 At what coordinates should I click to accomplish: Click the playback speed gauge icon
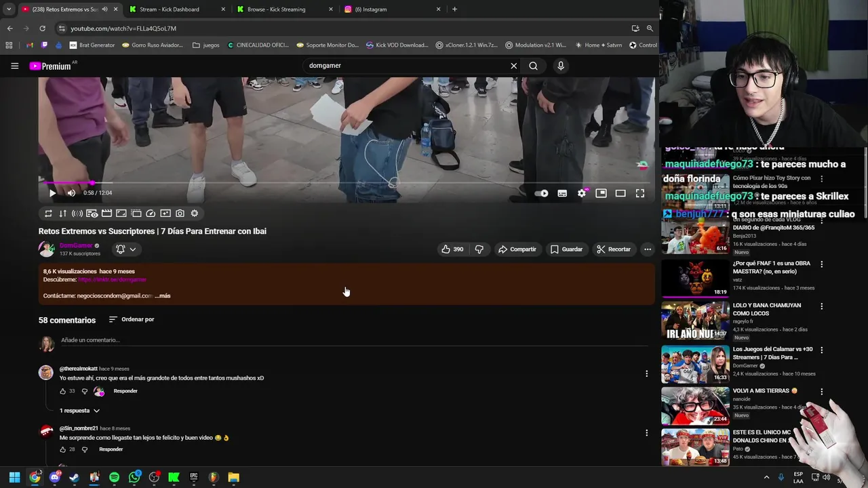151,213
